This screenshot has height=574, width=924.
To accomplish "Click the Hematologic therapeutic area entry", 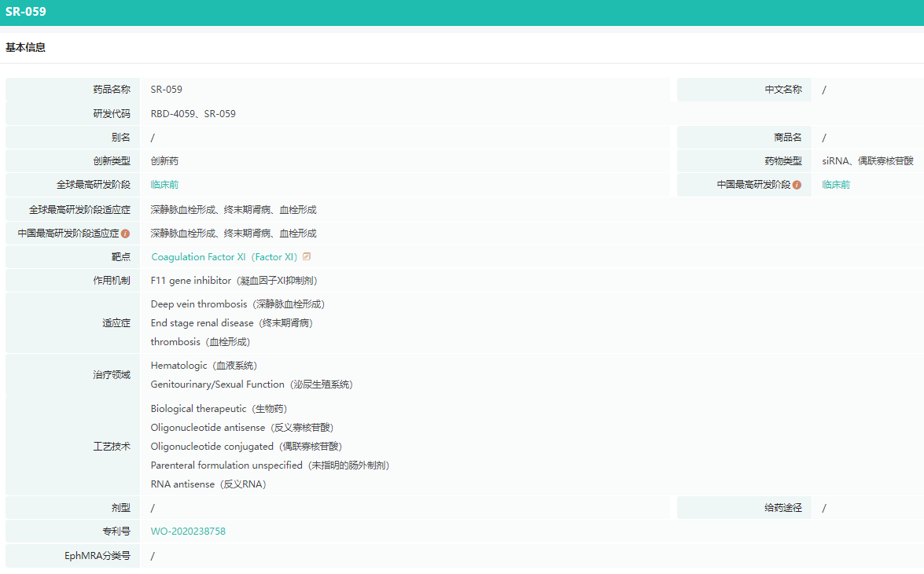I will [204, 366].
